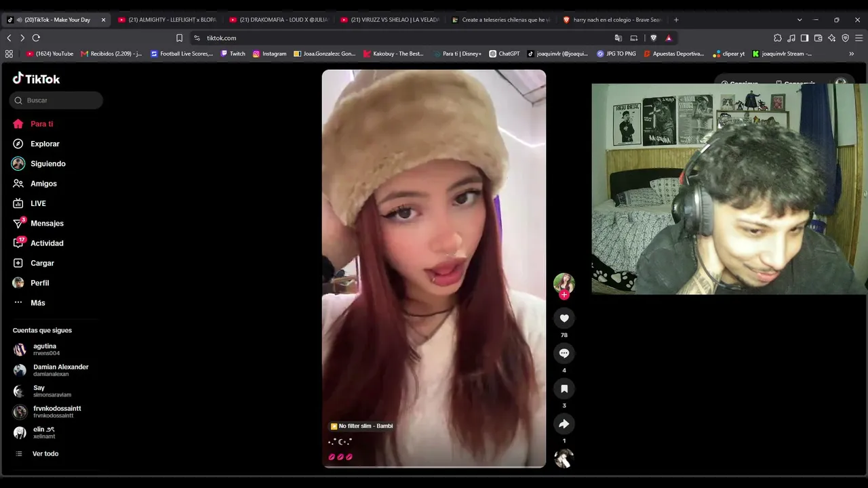
Task: Reload the TikTok page
Action: pos(36,38)
